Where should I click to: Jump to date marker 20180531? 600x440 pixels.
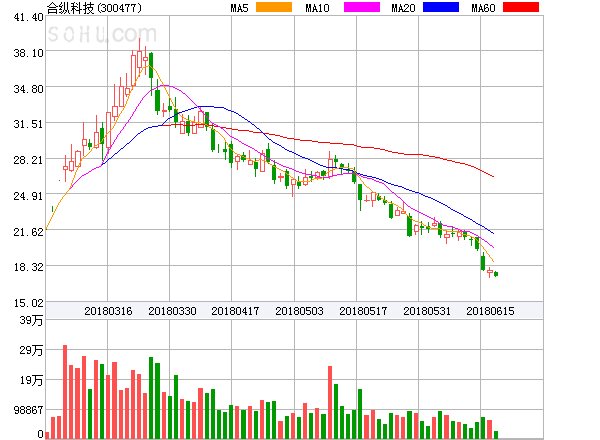428,311
